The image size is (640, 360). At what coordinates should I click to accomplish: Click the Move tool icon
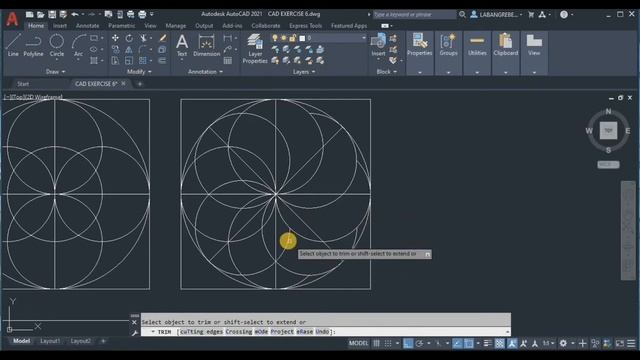click(x=116, y=38)
